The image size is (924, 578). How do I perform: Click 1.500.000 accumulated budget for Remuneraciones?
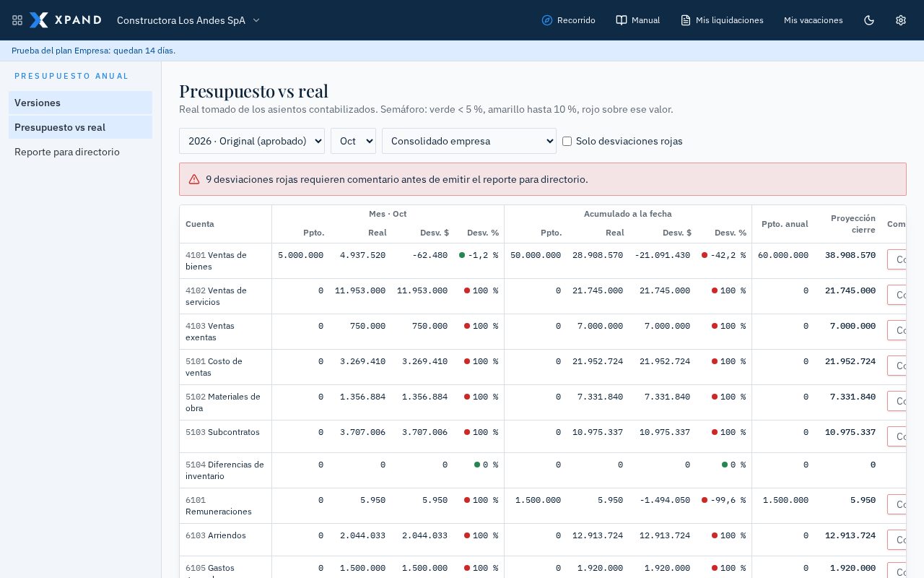click(x=538, y=500)
